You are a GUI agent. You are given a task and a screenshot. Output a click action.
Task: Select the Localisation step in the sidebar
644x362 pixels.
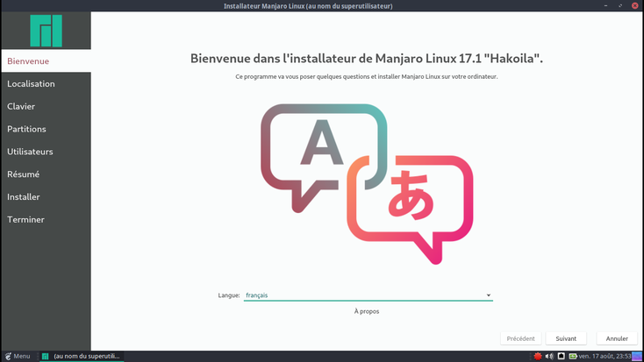[x=46, y=84]
